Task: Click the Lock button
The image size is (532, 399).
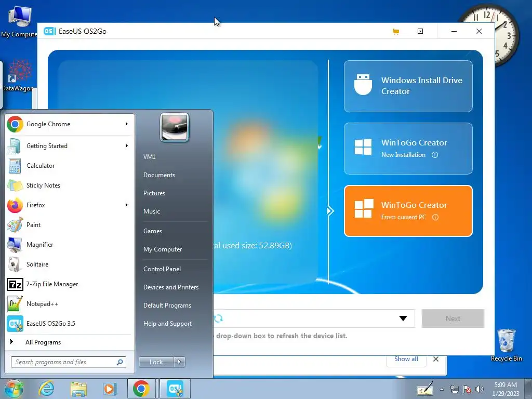Action: coord(156,362)
